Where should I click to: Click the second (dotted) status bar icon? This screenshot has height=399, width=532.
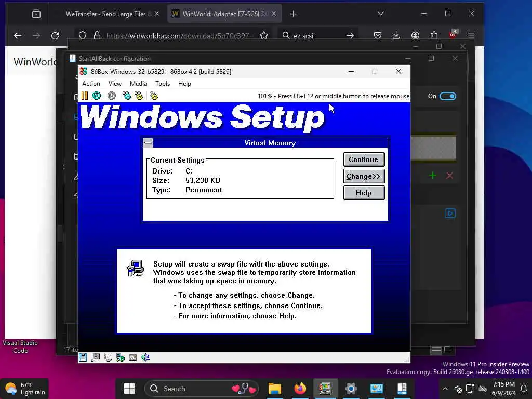coord(96,357)
